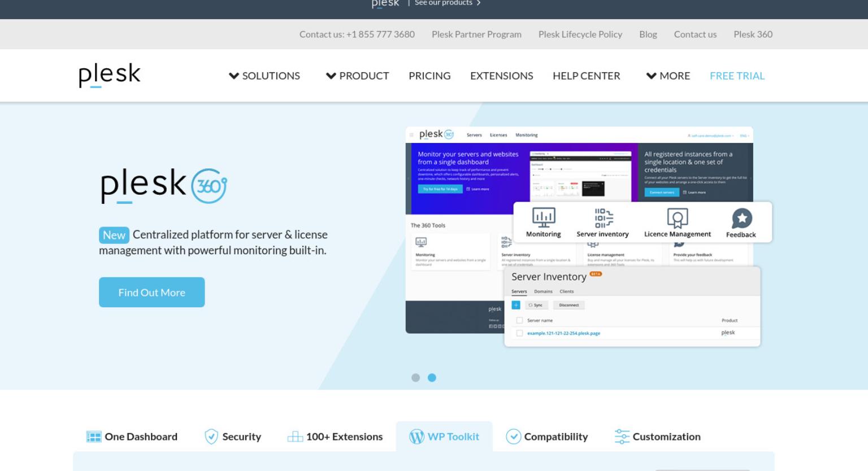868x471 pixels.
Task: Switch to the One Dashboard tab
Action: pyautogui.click(x=132, y=437)
